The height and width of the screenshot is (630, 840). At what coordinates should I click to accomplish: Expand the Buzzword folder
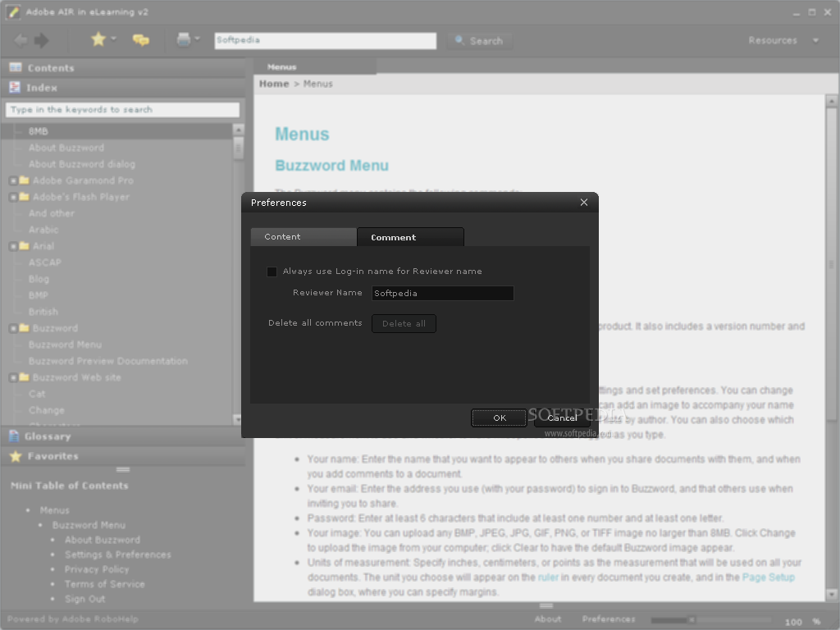click(13, 328)
